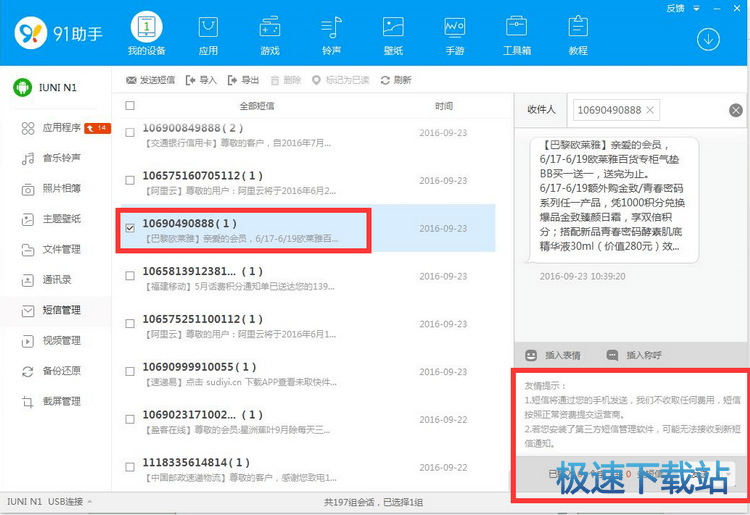Viewport: 750px width, 515px height.
Task: Remove recipient 10690490888 with its X
Action: (650, 110)
